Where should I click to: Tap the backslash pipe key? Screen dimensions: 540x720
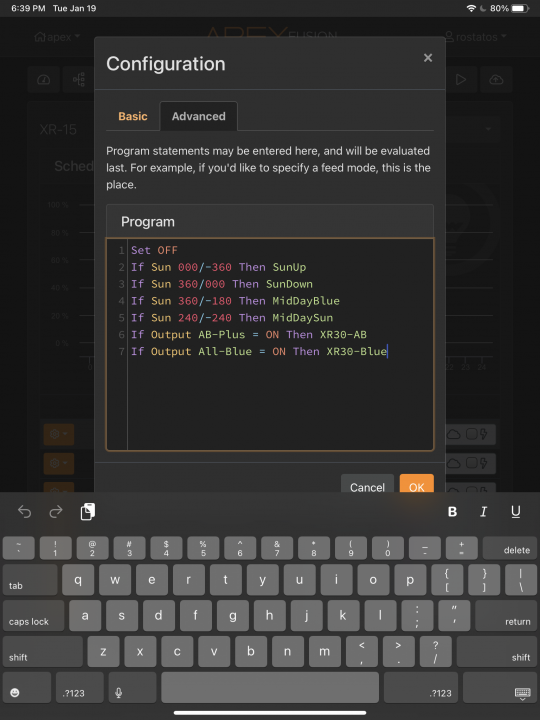click(x=521, y=580)
